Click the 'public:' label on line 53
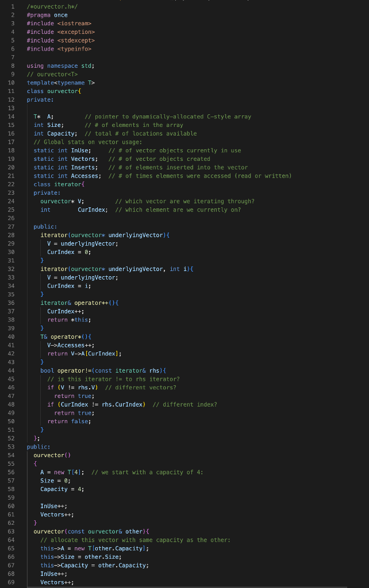The width and height of the screenshot is (369, 588). tap(39, 447)
